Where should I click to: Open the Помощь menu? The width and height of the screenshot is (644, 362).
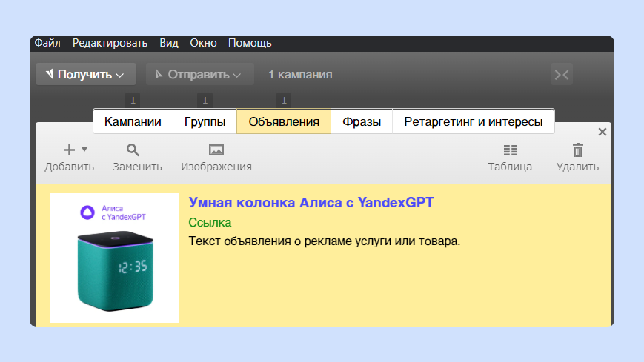pos(250,43)
